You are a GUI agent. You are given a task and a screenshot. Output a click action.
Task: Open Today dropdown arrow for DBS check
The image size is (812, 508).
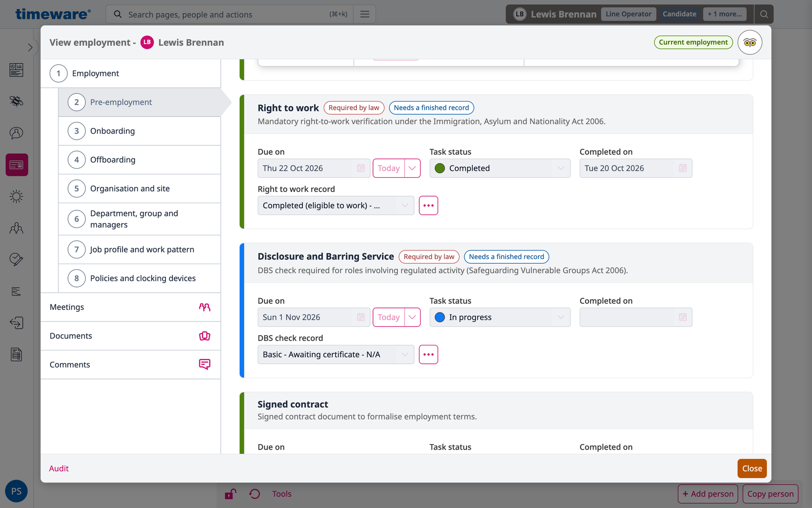pyautogui.click(x=413, y=317)
